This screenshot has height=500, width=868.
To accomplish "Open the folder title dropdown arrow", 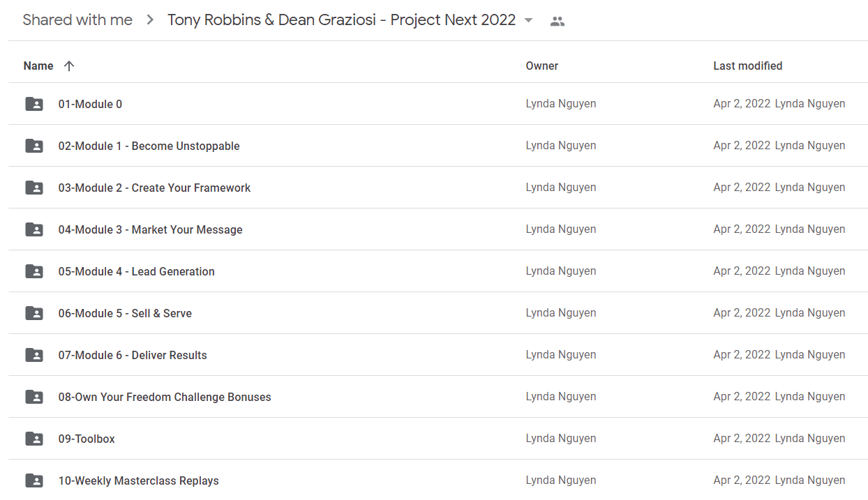I will tap(528, 20).
